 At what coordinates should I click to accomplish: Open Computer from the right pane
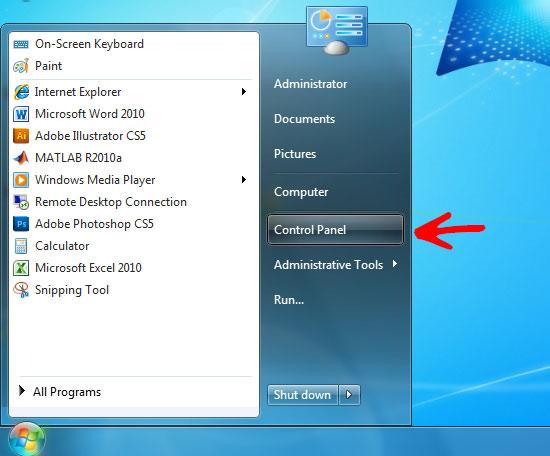click(x=301, y=192)
